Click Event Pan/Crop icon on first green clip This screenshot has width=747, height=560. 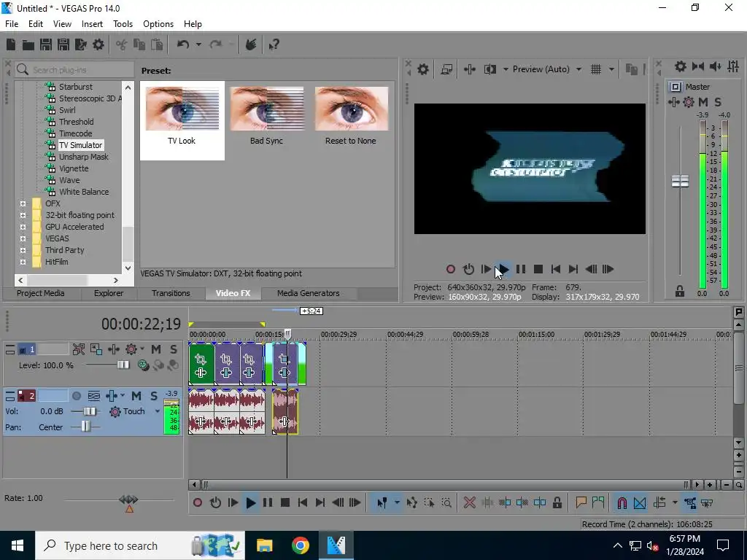[x=201, y=359]
